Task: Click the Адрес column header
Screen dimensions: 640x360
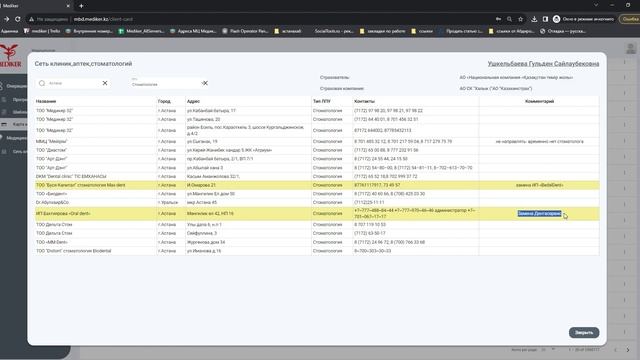Action: point(193,101)
